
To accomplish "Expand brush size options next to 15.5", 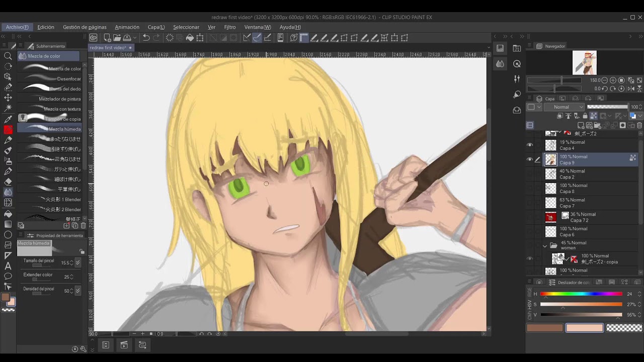I will [77, 262].
